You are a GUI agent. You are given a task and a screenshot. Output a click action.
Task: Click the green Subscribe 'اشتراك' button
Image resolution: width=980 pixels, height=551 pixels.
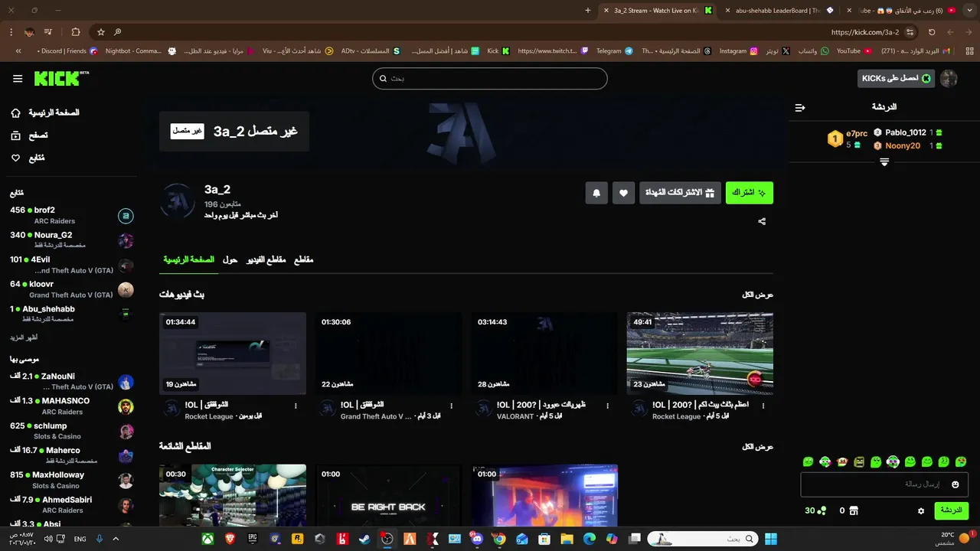click(x=750, y=193)
